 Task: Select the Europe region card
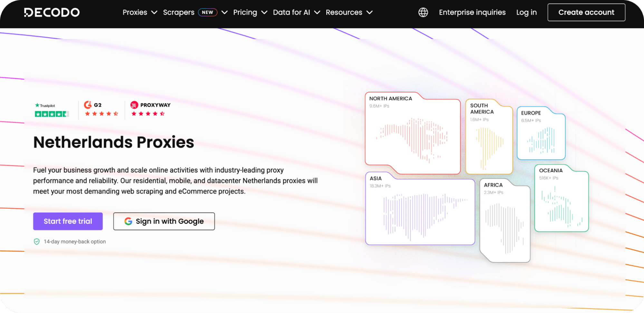(x=541, y=133)
